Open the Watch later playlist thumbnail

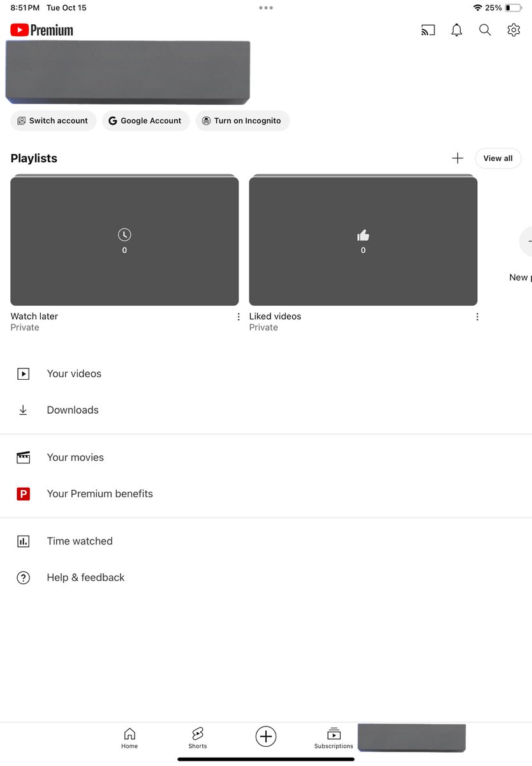(124, 241)
